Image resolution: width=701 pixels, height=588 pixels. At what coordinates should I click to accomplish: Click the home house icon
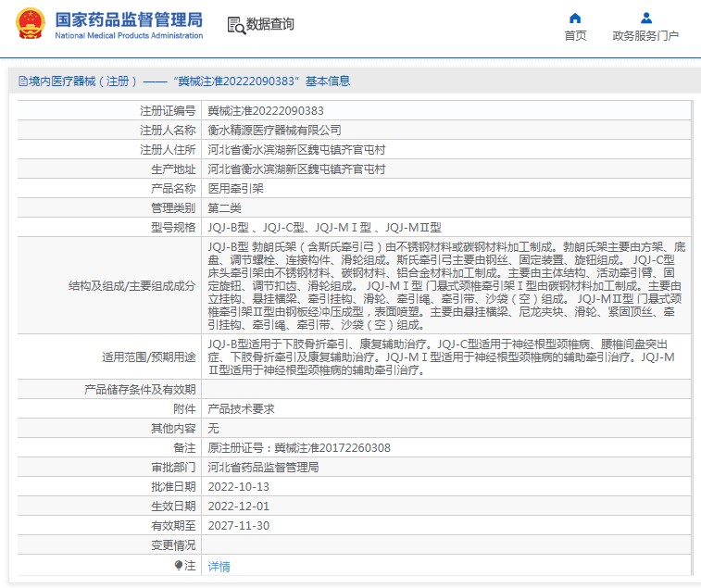click(575, 18)
